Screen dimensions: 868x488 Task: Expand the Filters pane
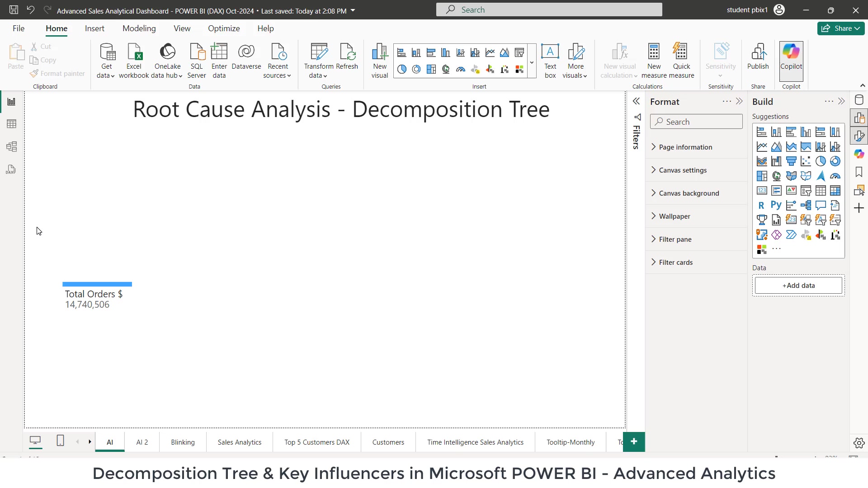(636, 101)
